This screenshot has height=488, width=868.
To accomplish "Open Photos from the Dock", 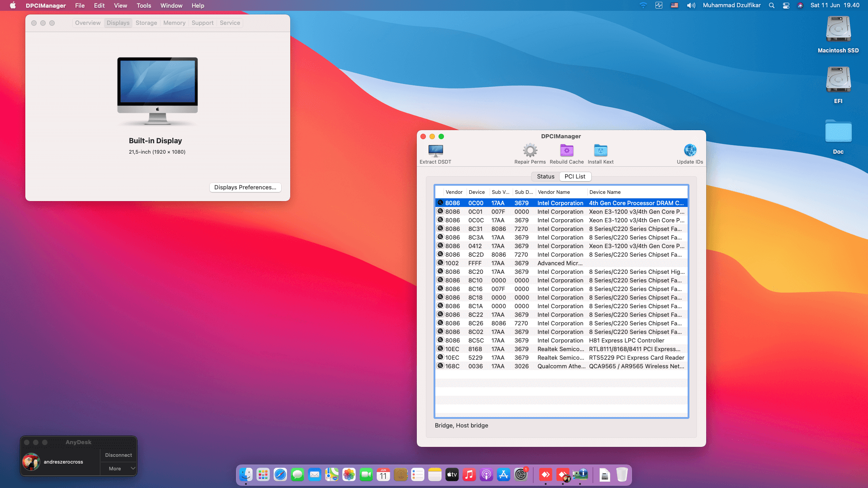I will click(349, 474).
